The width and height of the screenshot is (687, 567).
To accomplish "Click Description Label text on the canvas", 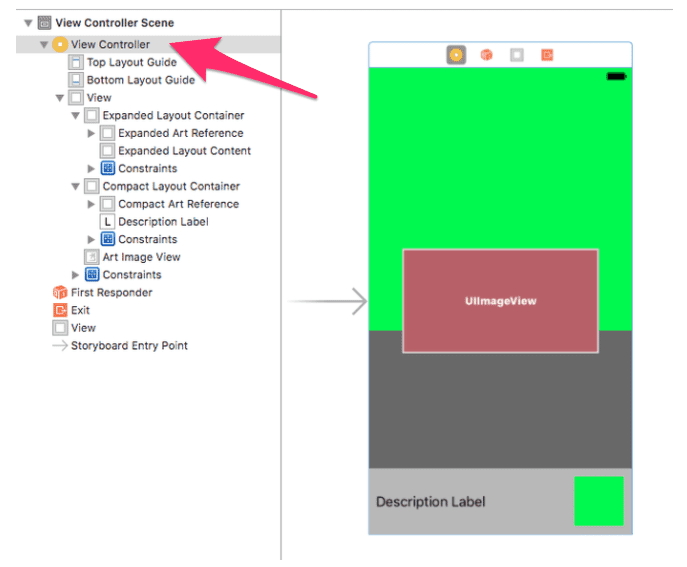I will tap(430, 502).
